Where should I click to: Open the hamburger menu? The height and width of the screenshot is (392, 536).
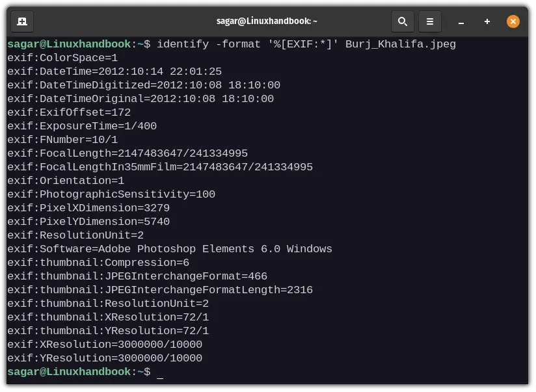click(x=430, y=21)
